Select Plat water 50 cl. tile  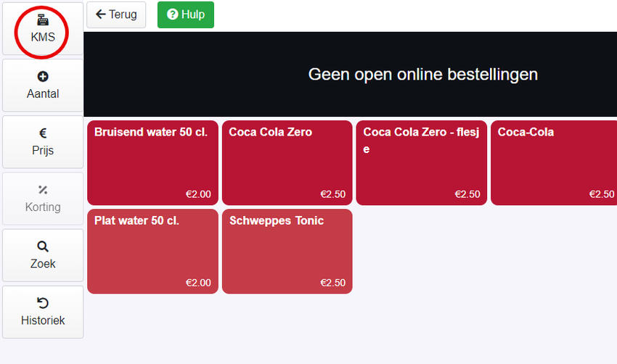[x=152, y=251]
